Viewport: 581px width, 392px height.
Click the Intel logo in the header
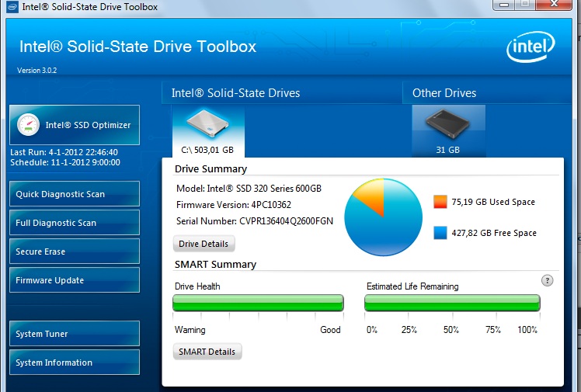click(x=531, y=47)
